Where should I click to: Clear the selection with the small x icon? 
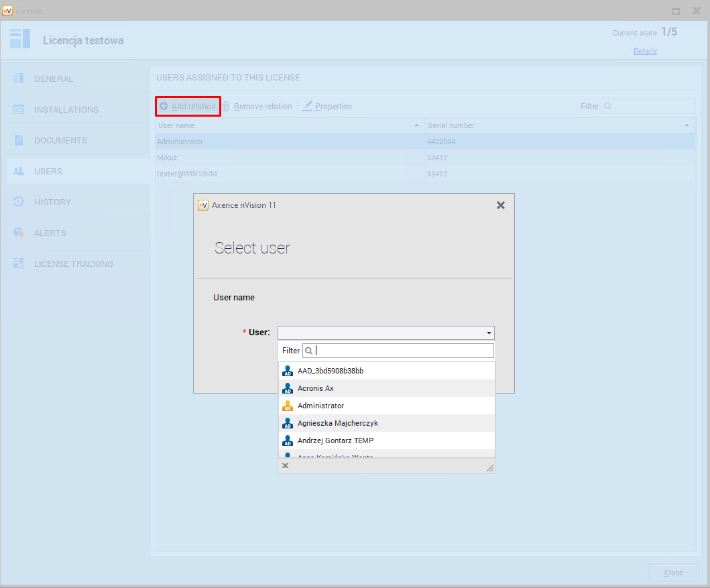point(285,465)
